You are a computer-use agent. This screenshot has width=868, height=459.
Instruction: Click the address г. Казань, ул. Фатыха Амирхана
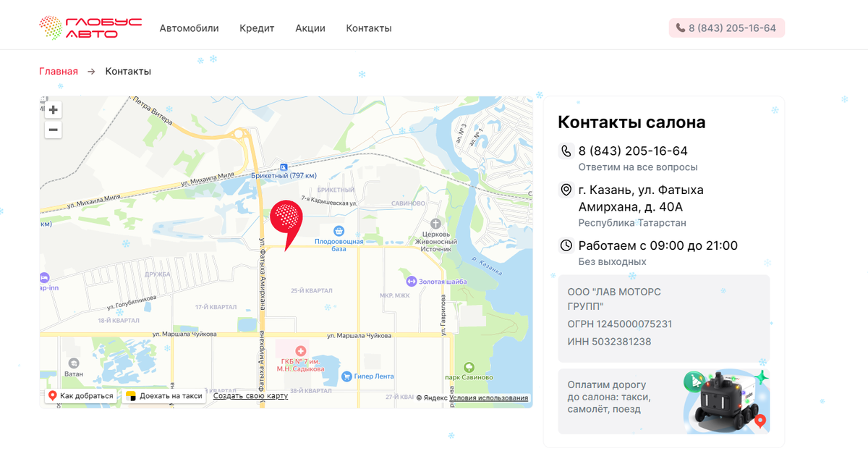[641, 198]
